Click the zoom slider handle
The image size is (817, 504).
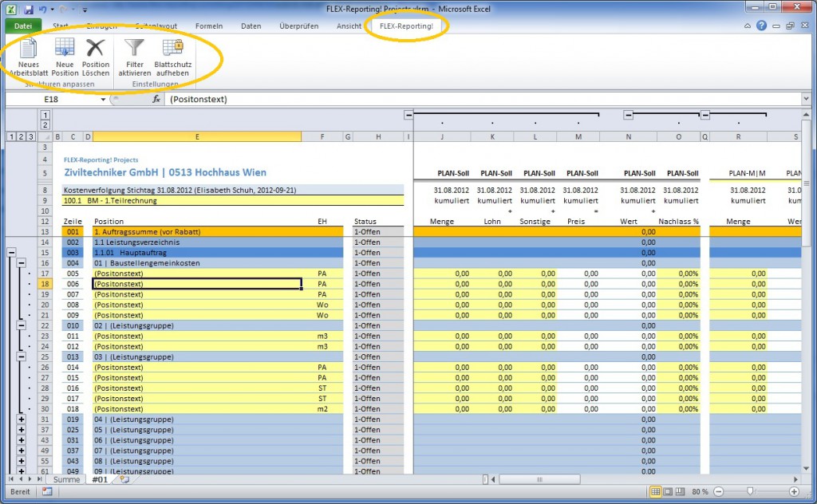pyautogui.click(x=749, y=491)
